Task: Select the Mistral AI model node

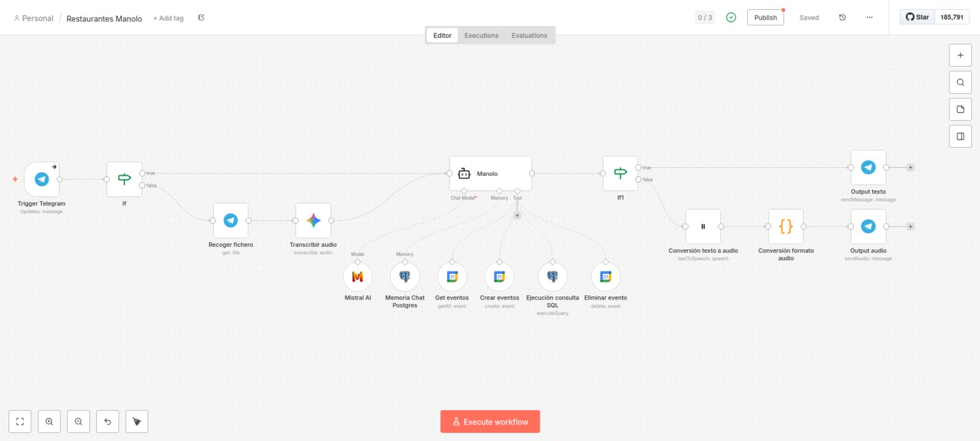Action: coord(358,277)
